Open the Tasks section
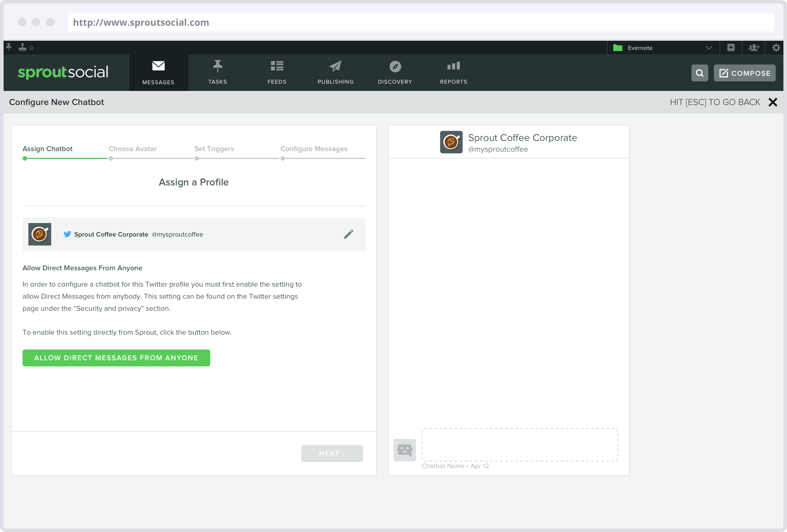 point(217,73)
